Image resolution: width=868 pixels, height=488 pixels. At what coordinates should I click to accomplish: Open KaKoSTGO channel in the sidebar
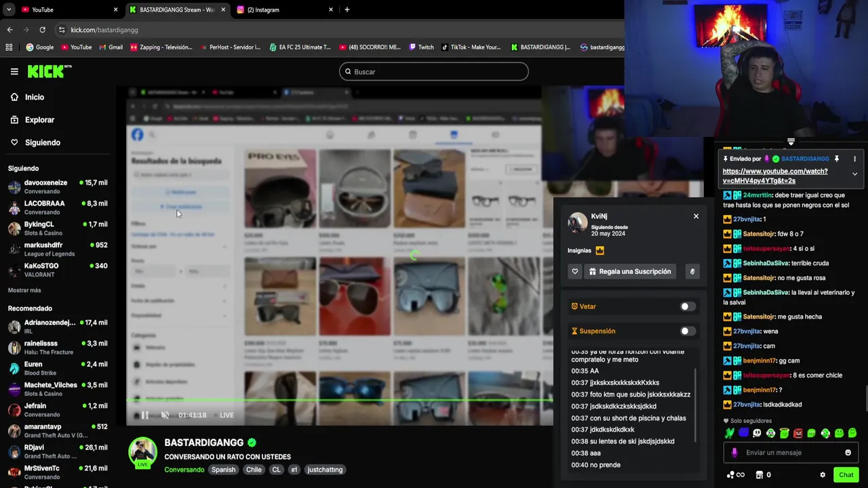tap(58, 270)
